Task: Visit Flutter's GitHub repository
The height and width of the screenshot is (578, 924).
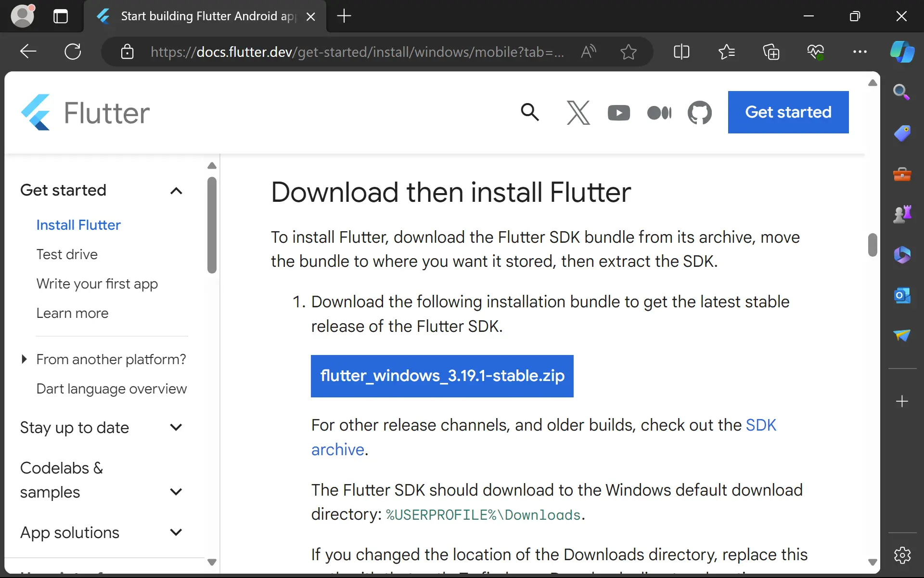Action: coord(699,113)
